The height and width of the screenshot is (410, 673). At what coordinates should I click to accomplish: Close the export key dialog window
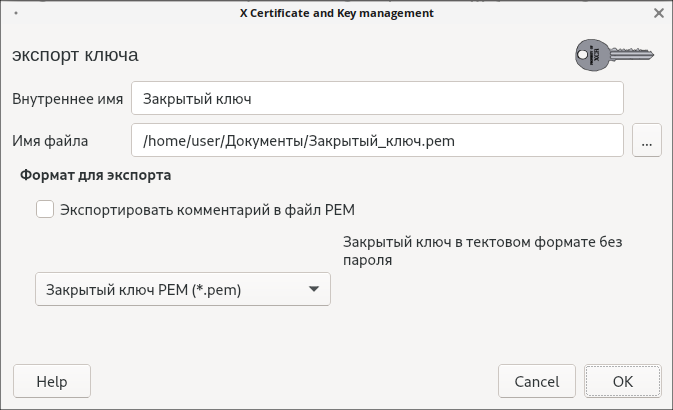coord(659,13)
